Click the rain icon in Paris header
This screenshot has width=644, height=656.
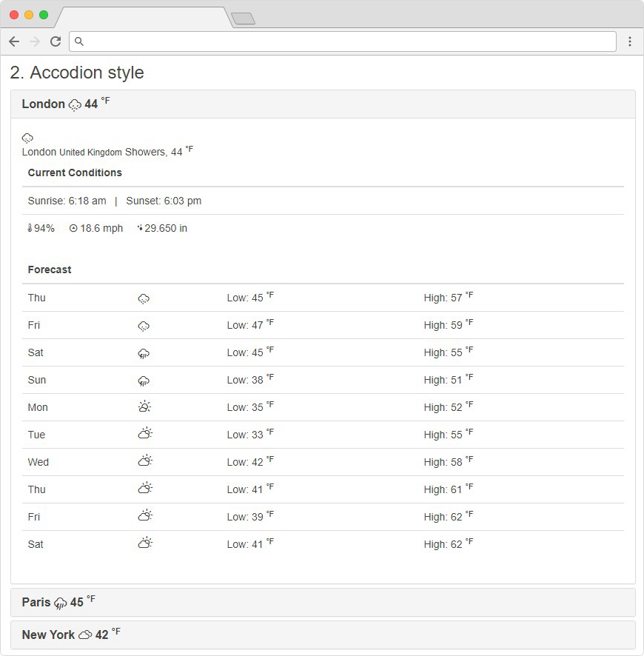pos(61,603)
